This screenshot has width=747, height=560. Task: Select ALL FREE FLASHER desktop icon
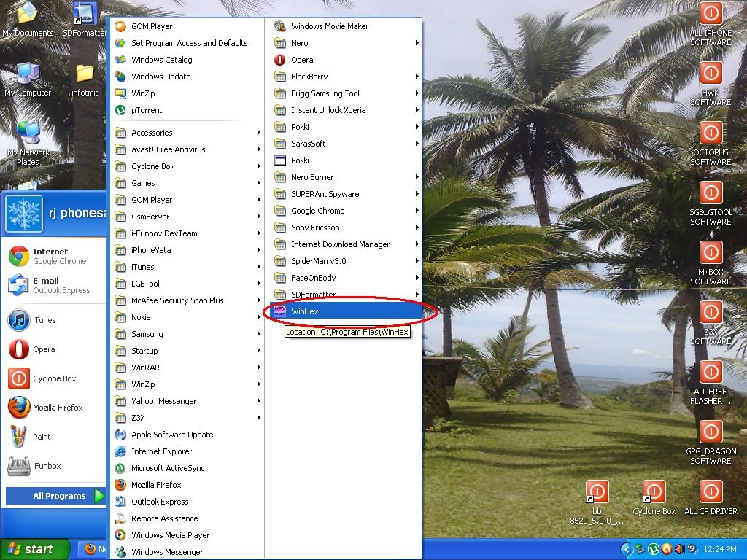coord(711,383)
